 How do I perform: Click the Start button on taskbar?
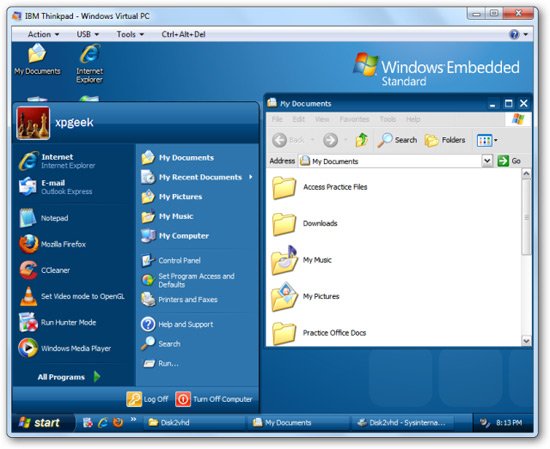(x=40, y=423)
